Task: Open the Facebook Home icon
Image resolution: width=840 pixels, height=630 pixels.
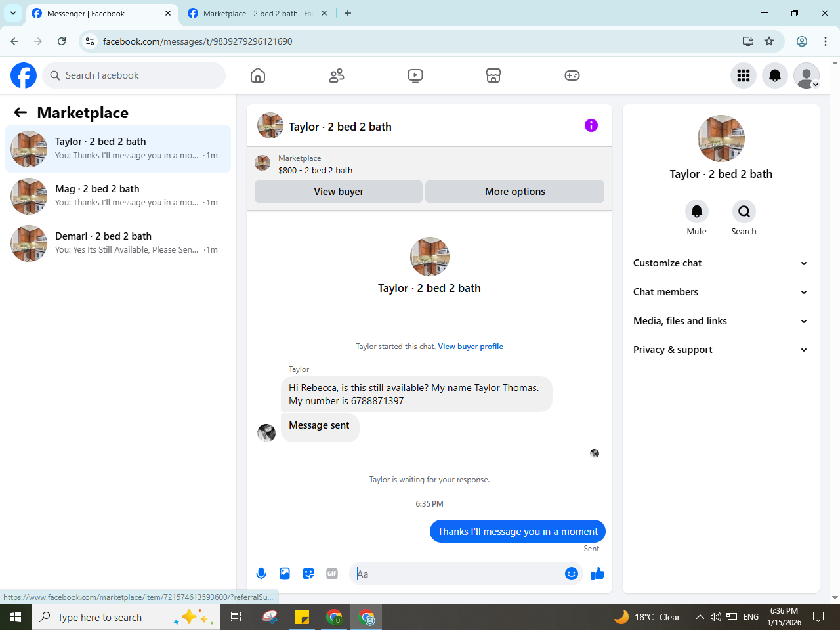Action: [258, 75]
